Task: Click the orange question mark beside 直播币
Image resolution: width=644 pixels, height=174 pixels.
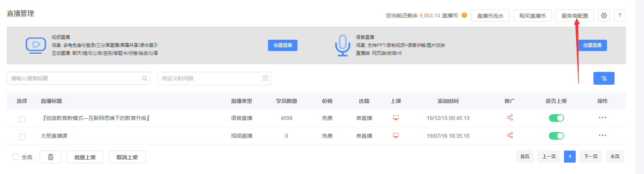Action: (x=464, y=15)
